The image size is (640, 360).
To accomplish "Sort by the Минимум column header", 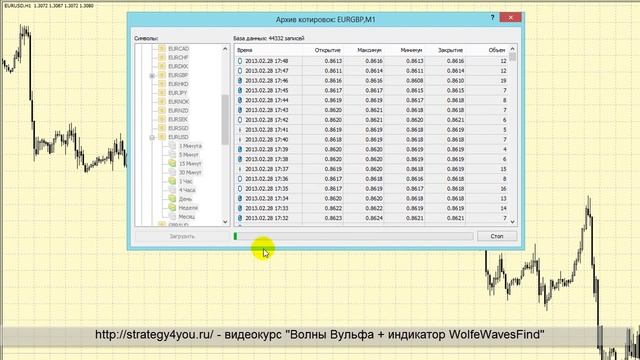I will 404,50.
